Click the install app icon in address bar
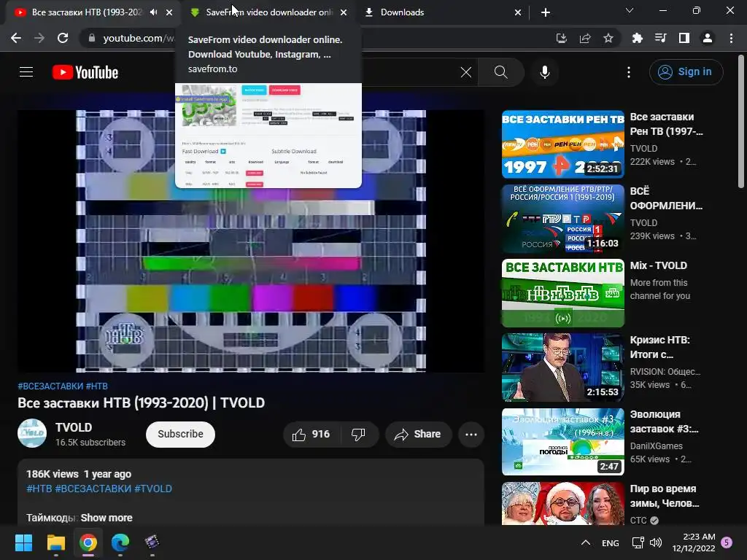This screenshot has width=747, height=560. (x=562, y=38)
